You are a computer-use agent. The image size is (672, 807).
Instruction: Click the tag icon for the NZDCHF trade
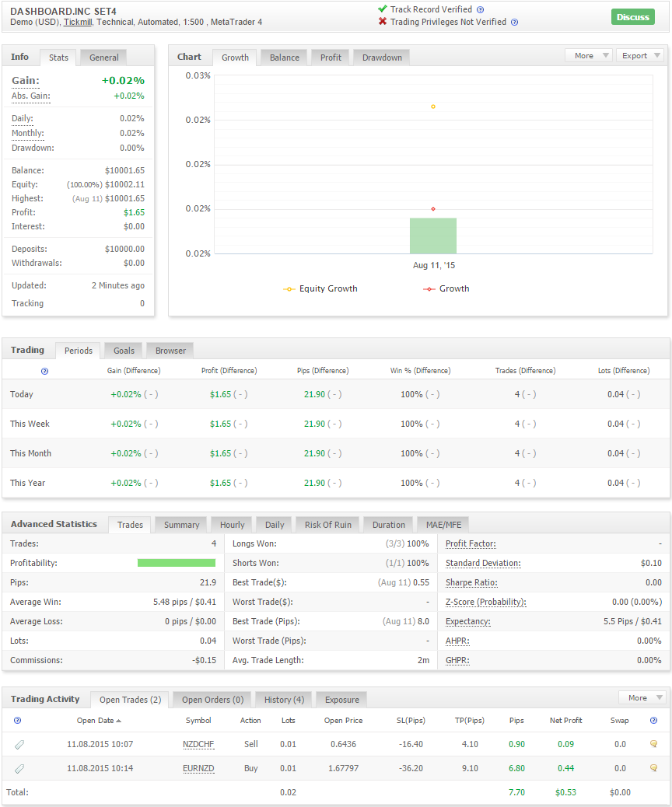[19, 745]
